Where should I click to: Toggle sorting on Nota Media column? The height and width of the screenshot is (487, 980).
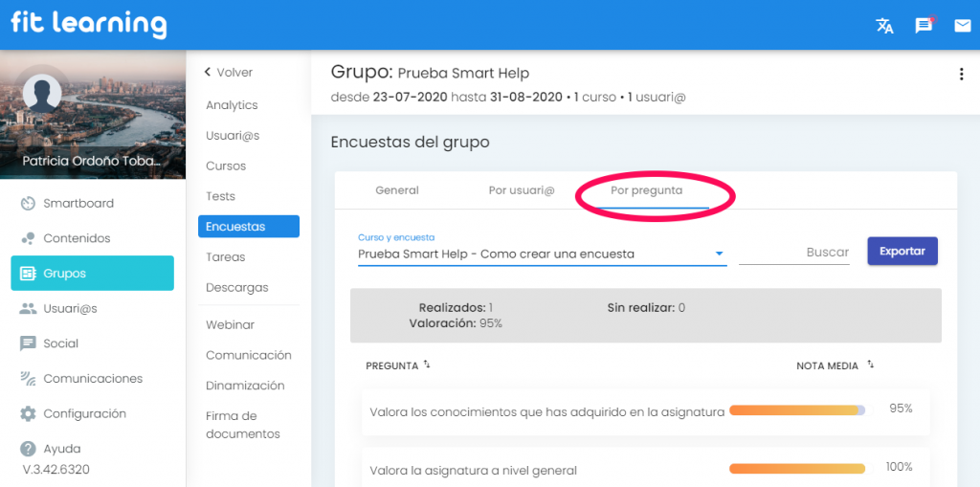(x=870, y=365)
